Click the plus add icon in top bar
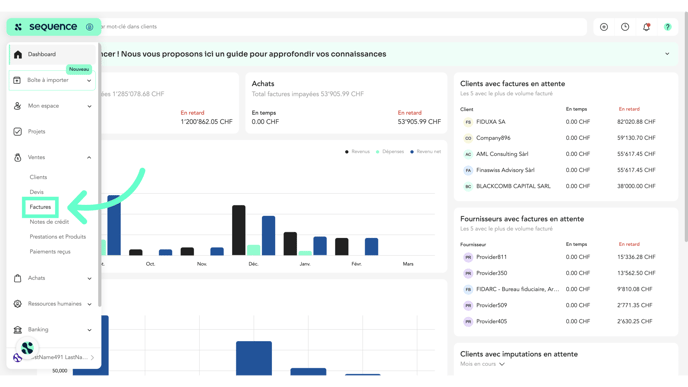Screen dimensions: 688x387 pos(604,27)
